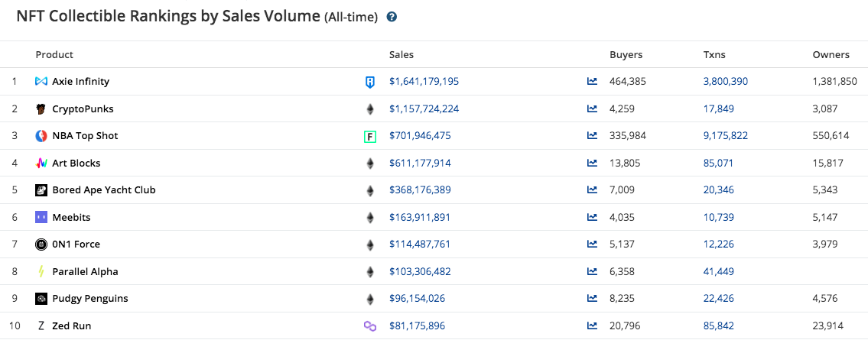Click the Txns column header
This screenshot has width=868, height=340.
point(714,55)
